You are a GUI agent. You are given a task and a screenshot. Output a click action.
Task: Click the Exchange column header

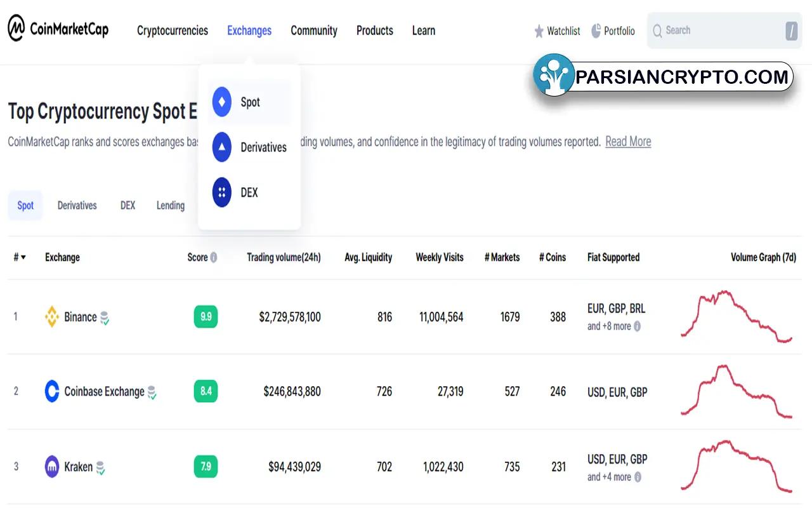(62, 257)
